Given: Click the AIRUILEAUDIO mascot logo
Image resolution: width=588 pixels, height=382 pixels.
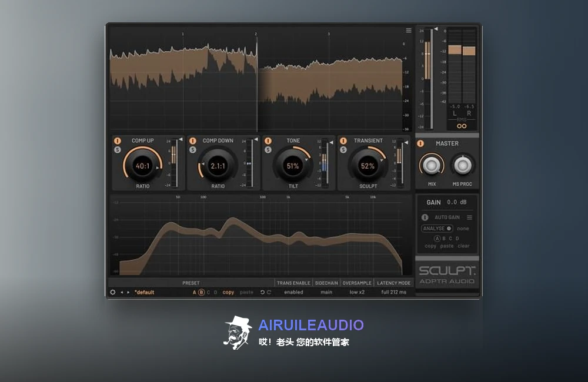Looking at the screenshot, I should [x=238, y=333].
